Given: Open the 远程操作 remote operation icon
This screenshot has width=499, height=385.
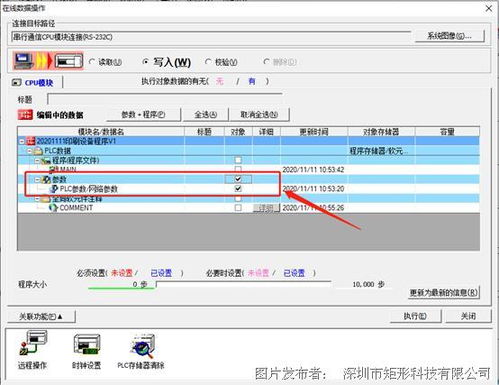Looking at the screenshot, I should (33, 343).
